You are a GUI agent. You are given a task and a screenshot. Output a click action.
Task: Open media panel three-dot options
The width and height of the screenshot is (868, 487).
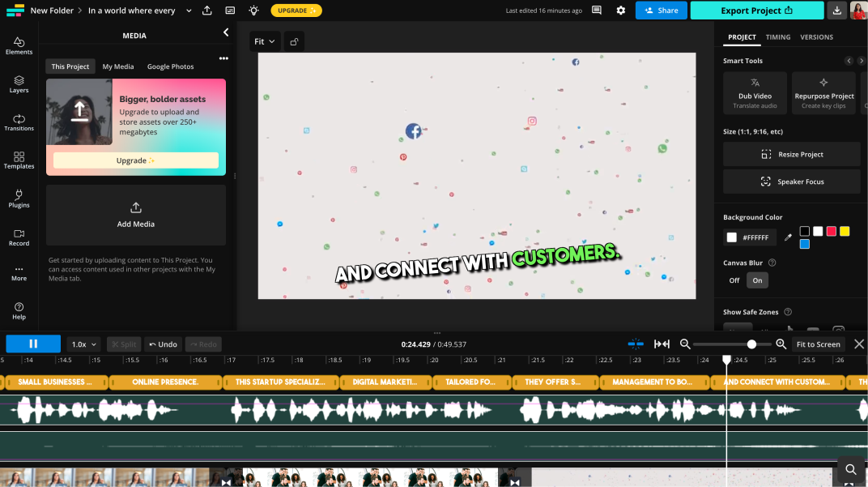[223, 58]
